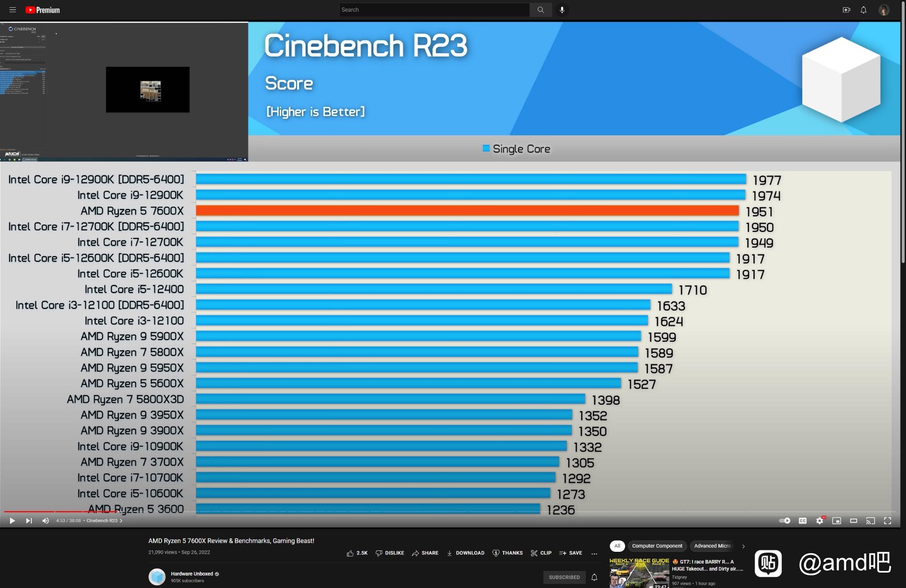
Task: Open the GT7: I race BARRY R video title
Action: pos(707,565)
